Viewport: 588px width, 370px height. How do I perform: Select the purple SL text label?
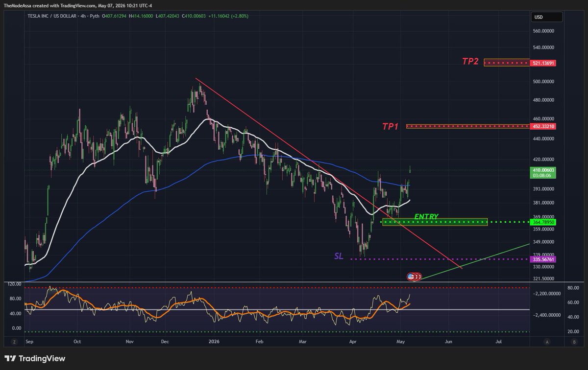point(339,256)
